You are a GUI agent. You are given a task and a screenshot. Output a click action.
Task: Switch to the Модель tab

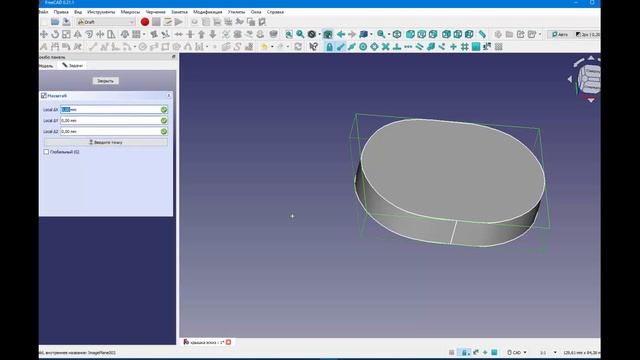(46, 66)
